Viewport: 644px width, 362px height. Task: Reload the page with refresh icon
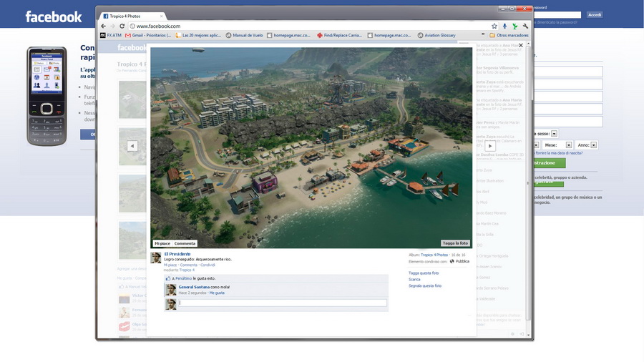122,26
